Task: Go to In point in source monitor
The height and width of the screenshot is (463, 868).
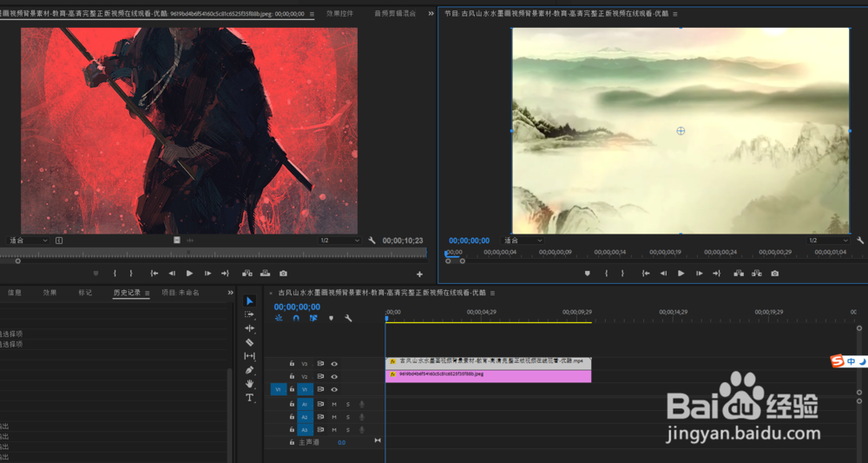Action: [x=155, y=274]
